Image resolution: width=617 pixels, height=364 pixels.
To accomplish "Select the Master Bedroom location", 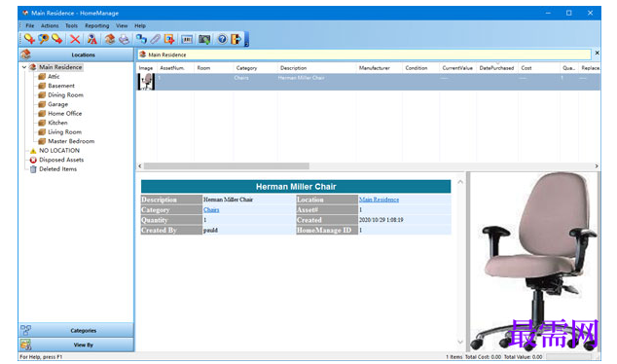I will [x=71, y=141].
